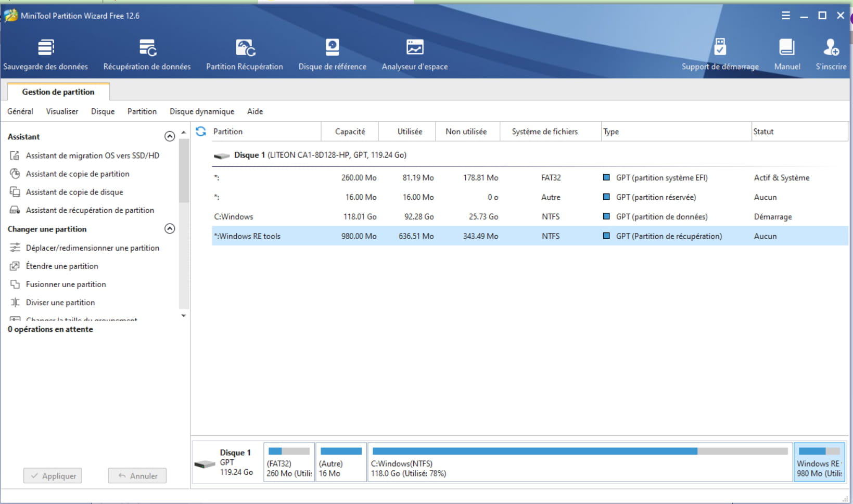Select Disque 1 LITEON header row

[530, 155]
